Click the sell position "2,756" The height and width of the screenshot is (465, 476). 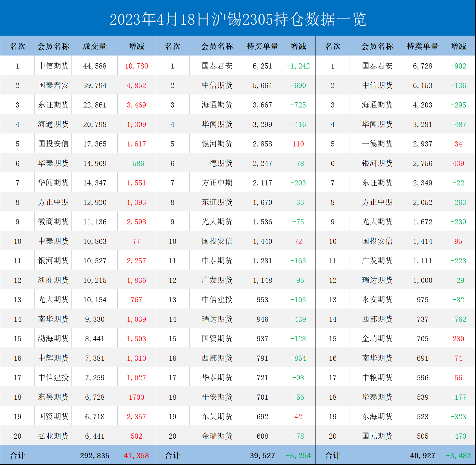tap(423, 163)
